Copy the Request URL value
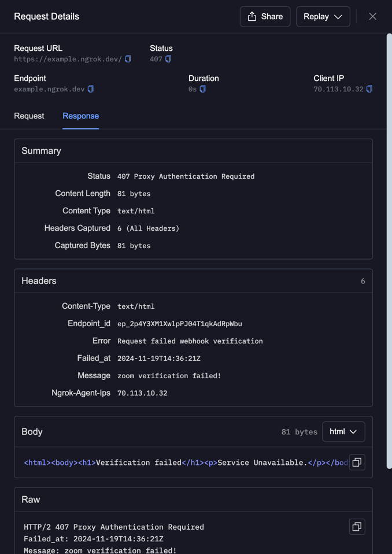This screenshot has width=392, height=554. pos(128,59)
